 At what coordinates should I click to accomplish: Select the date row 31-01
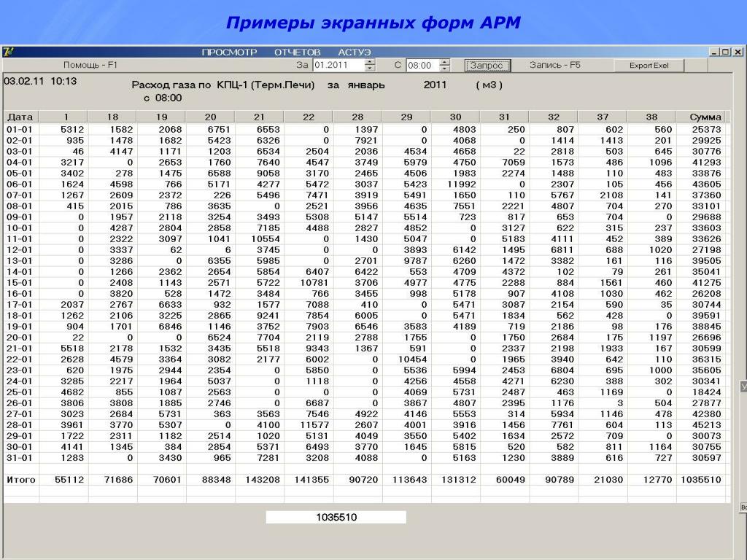point(19,458)
